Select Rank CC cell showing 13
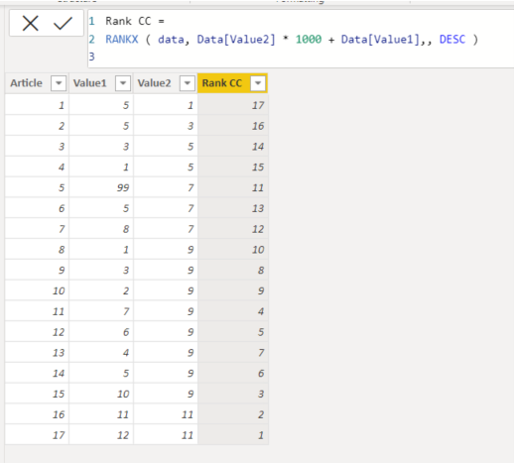This screenshot has width=514, height=463. tap(233, 208)
